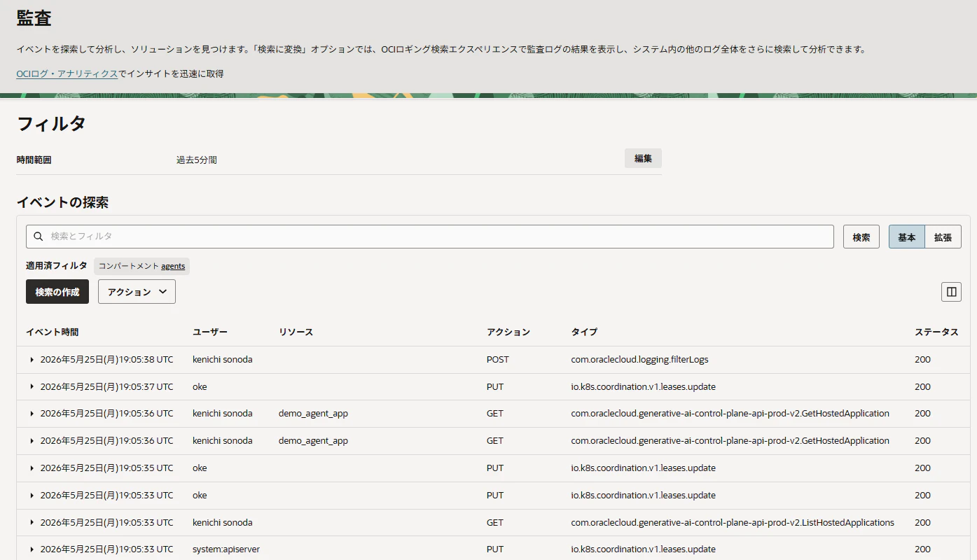The height and width of the screenshot is (560, 977).
Task: Click ListHostedApplications type cell
Action: click(733, 522)
